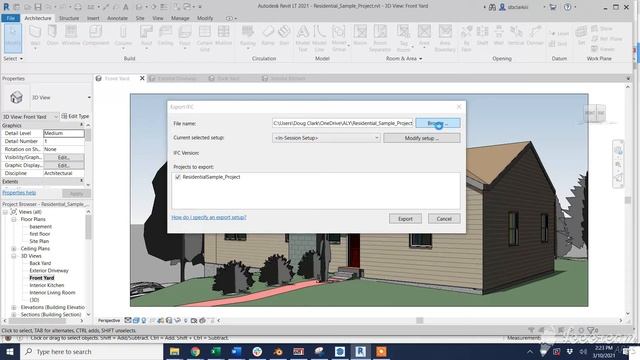The height and width of the screenshot is (360, 640).
Task: Pick the Room Separator tool
Action: click(380, 38)
